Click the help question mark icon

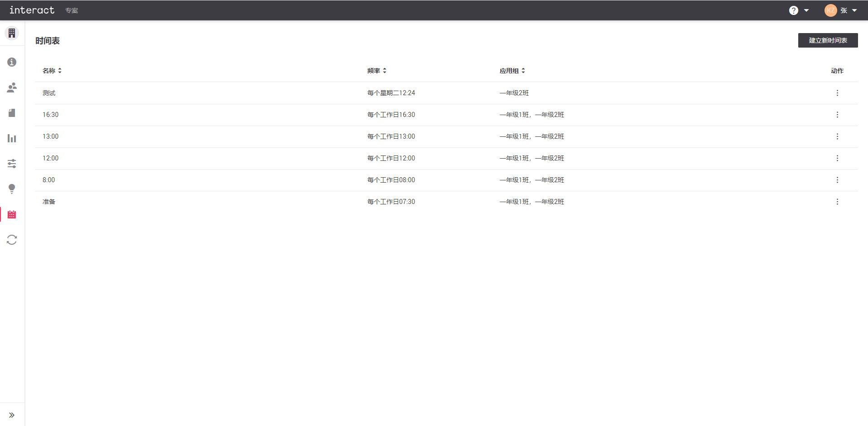[793, 10]
